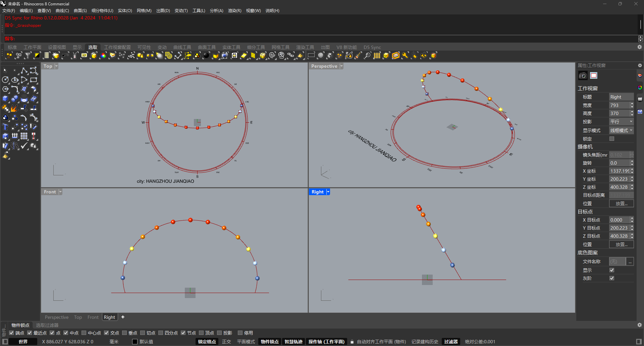Switch to the 曲线工具 toolbar tab
Screen dimensions: 644x346
(x=182, y=47)
